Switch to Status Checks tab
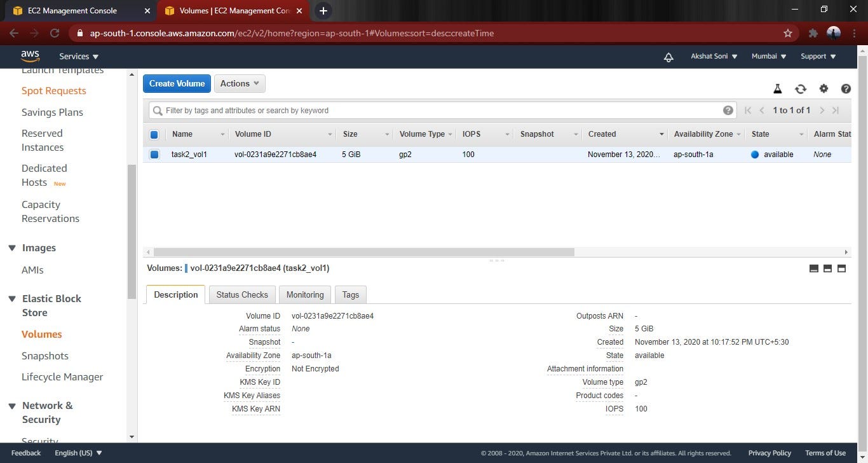868x463 pixels. 242,294
